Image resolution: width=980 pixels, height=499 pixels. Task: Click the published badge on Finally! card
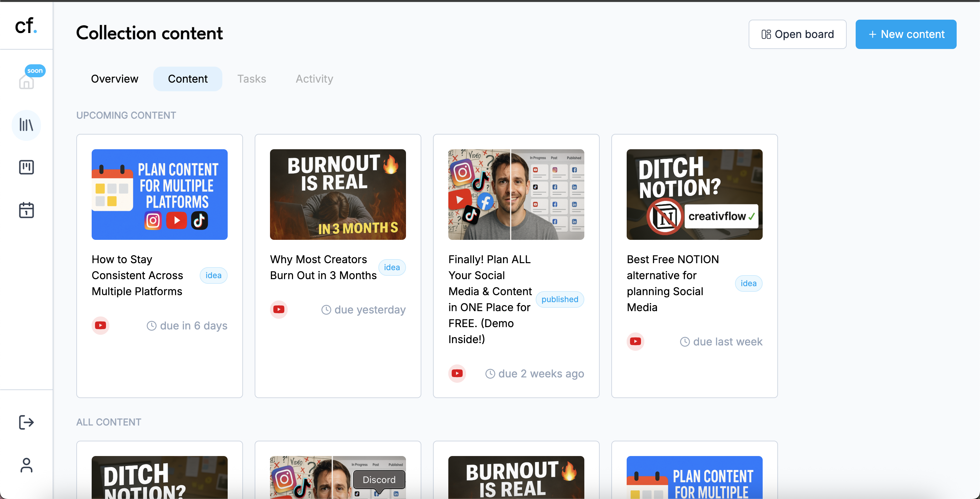pos(560,299)
